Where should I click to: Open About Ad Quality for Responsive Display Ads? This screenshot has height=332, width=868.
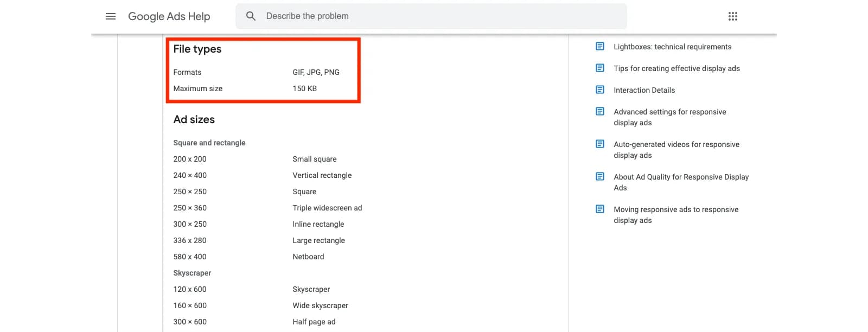(681, 182)
